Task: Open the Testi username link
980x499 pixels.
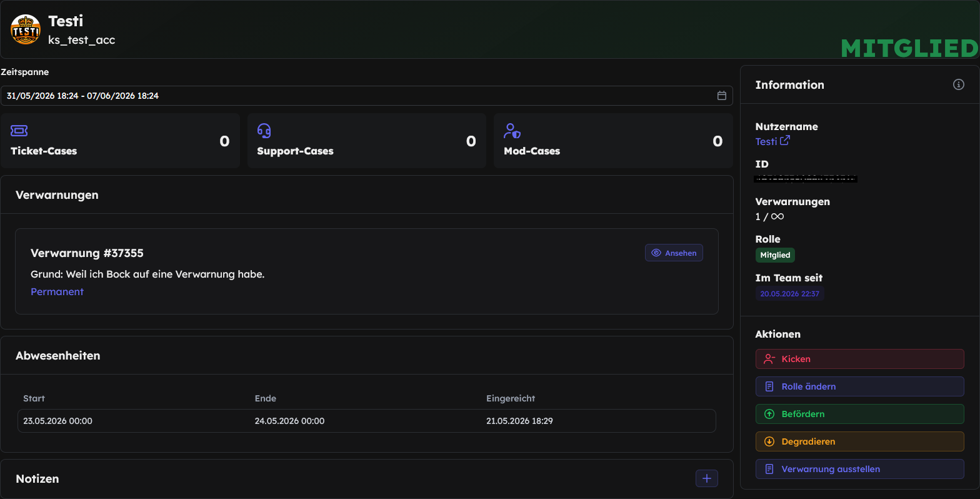Action: click(766, 141)
